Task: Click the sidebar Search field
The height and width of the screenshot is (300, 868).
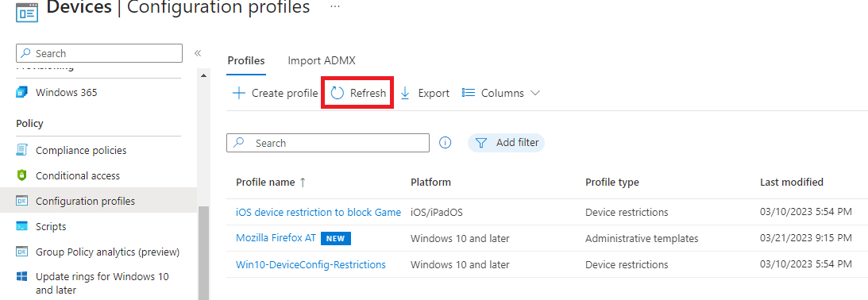Action: tap(99, 53)
